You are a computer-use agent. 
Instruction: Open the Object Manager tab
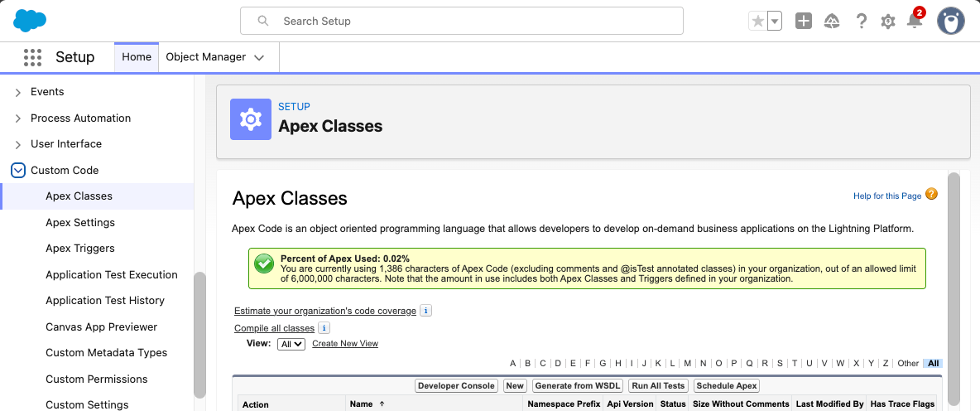pos(205,57)
